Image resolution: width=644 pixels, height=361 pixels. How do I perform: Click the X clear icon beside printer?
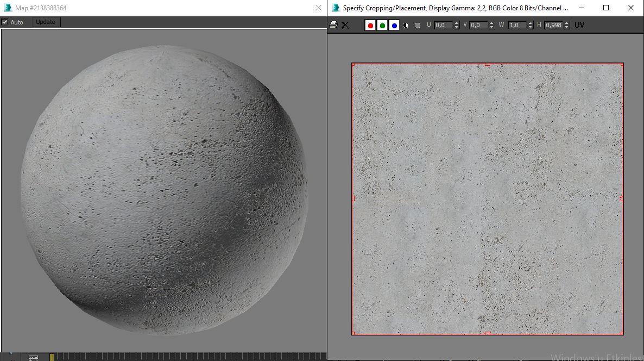[345, 25]
